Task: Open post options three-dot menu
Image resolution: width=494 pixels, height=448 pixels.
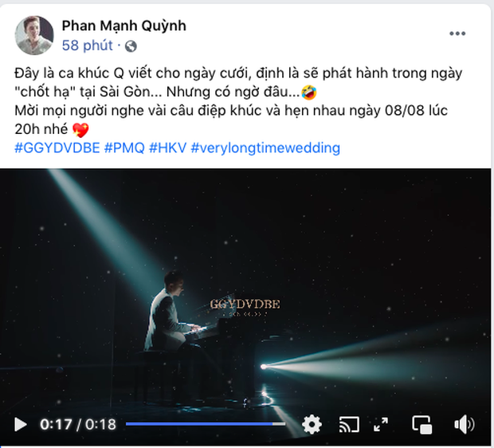Action: [457, 33]
